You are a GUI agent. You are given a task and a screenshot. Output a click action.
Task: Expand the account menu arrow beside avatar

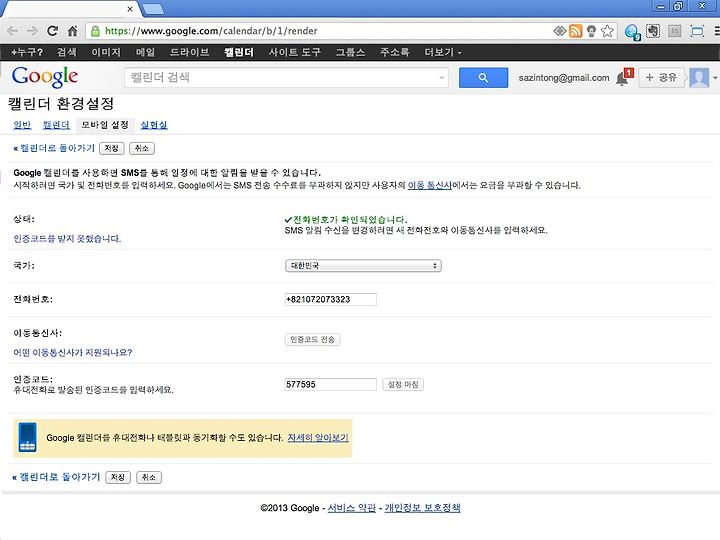pos(715,78)
